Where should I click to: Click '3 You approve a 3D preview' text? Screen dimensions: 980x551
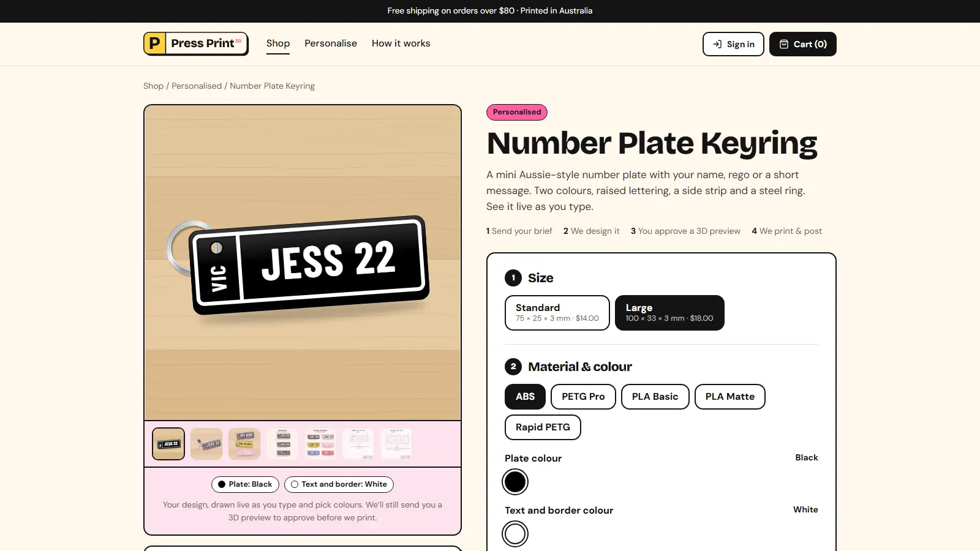point(685,231)
